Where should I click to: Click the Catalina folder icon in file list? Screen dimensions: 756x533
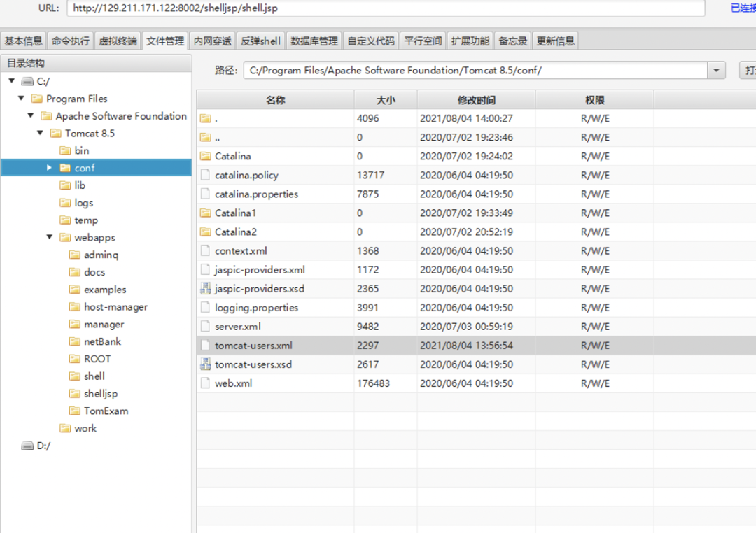(x=205, y=156)
